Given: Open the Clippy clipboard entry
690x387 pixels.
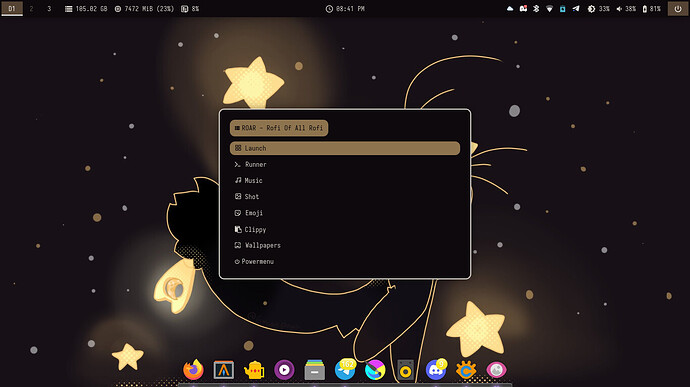Looking at the screenshot, I should (x=345, y=229).
